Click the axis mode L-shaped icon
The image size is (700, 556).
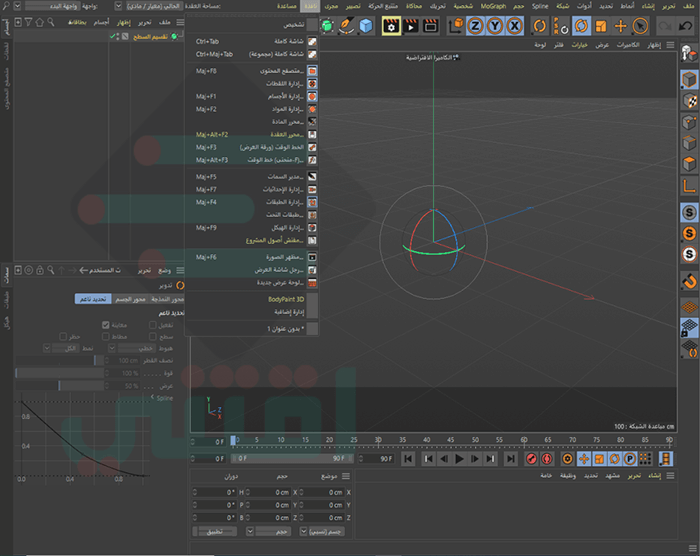click(689, 185)
